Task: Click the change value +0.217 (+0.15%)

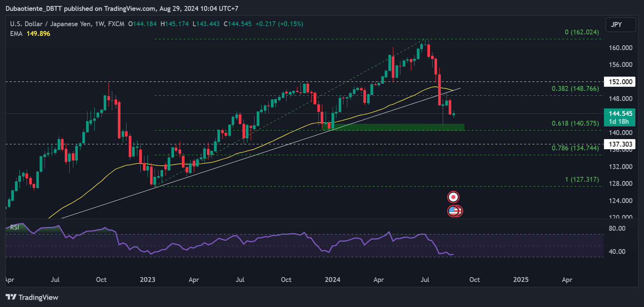Action: point(279,24)
